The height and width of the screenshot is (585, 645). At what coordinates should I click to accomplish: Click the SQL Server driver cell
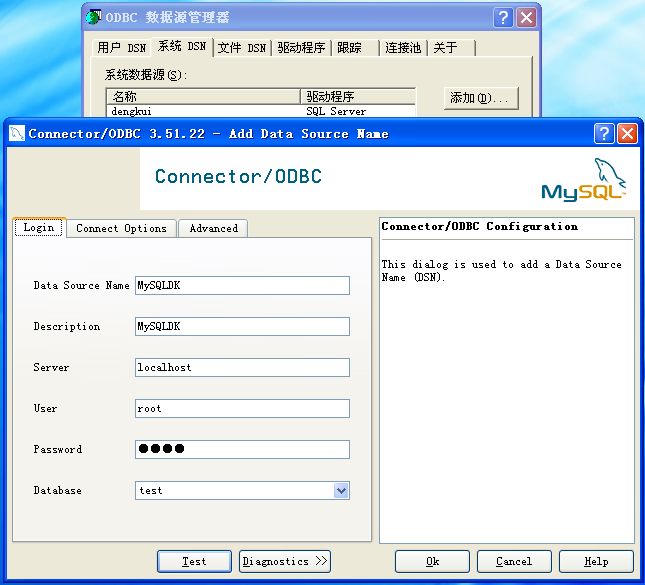pyautogui.click(x=336, y=111)
